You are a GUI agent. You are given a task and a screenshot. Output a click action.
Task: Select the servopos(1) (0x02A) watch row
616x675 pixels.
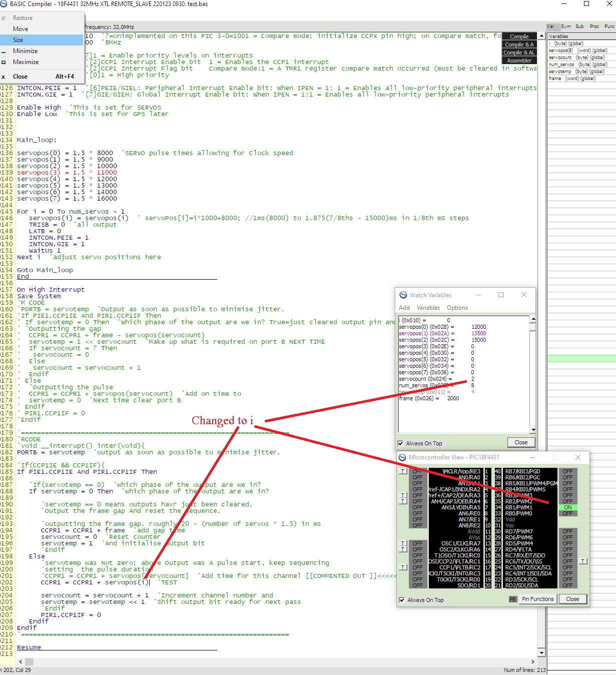pyautogui.click(x=464, y=333)
